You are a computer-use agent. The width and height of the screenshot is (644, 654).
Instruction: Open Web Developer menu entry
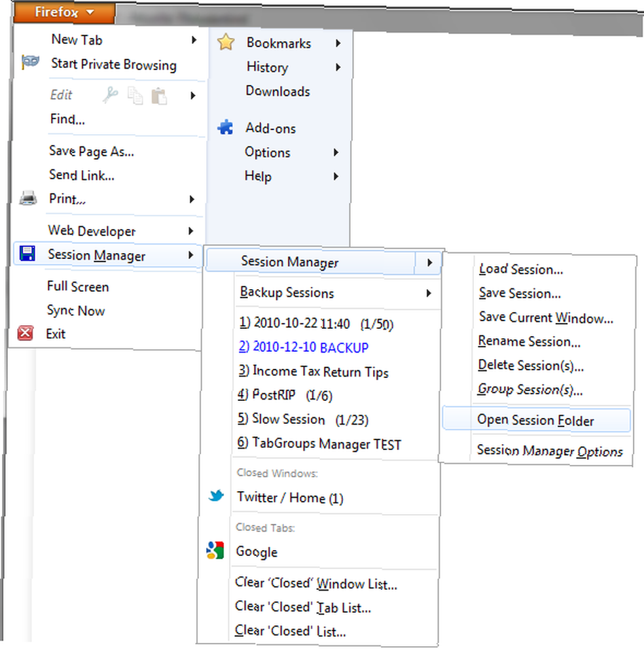[x=92, y=231]
